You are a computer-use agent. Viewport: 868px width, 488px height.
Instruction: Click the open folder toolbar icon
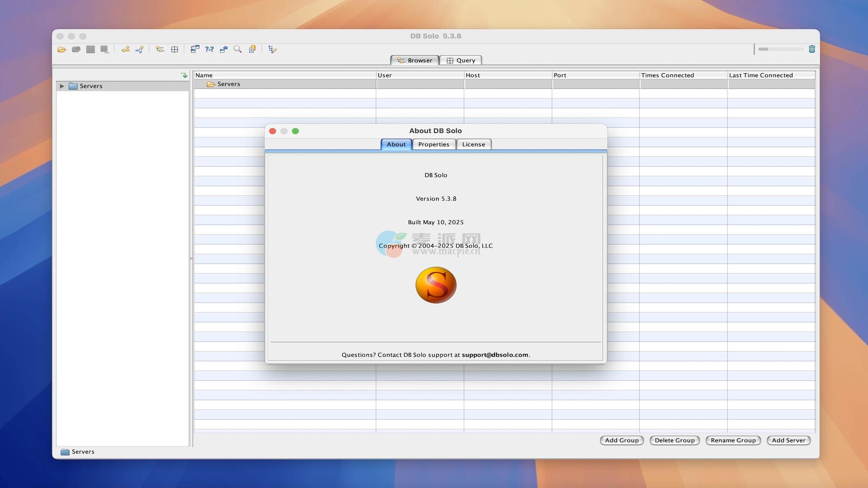point(62,49)
